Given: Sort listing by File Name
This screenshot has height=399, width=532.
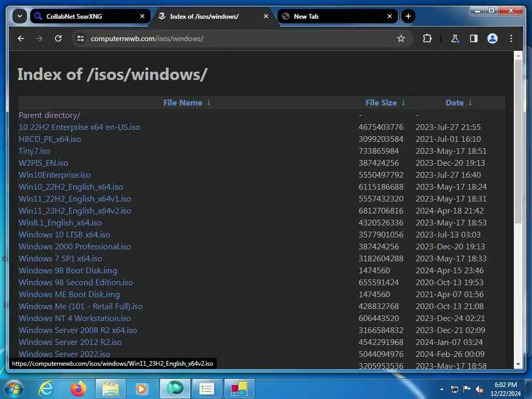Looking at the screenshot, I should coord(182,103).
